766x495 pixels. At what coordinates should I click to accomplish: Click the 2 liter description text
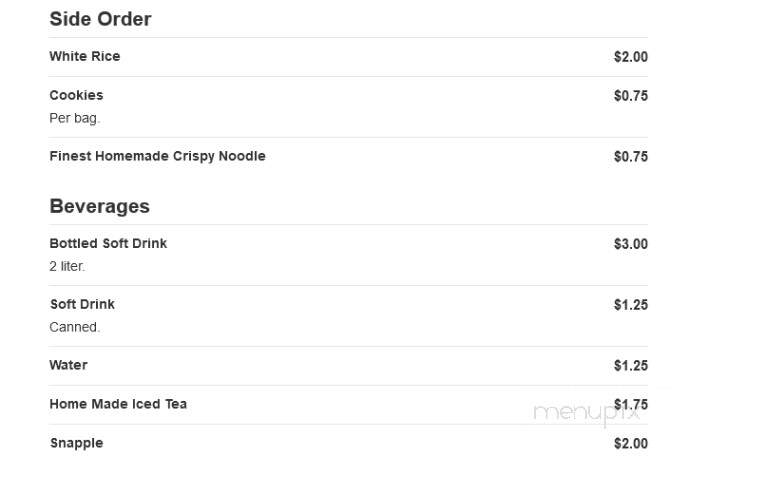coord(67,266)
